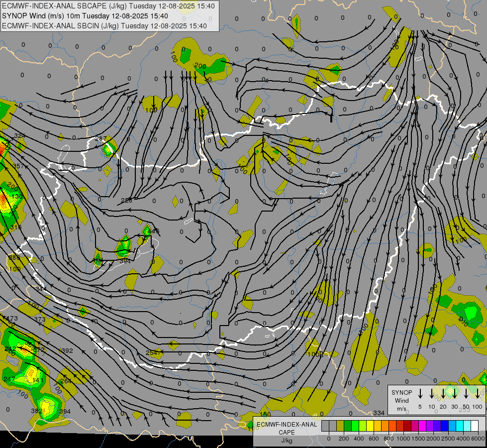Pick the yellow swatch in CAPE scale

click(x=370, y=426)
